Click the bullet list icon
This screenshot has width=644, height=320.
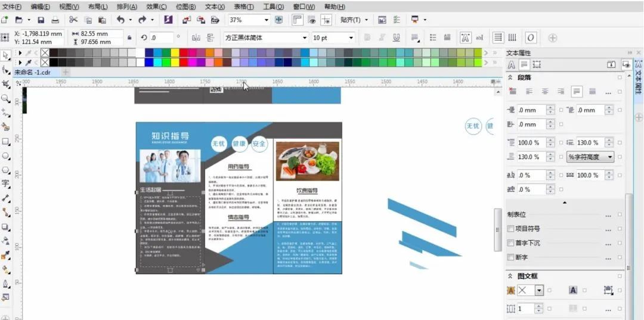(x=433, y=38)
